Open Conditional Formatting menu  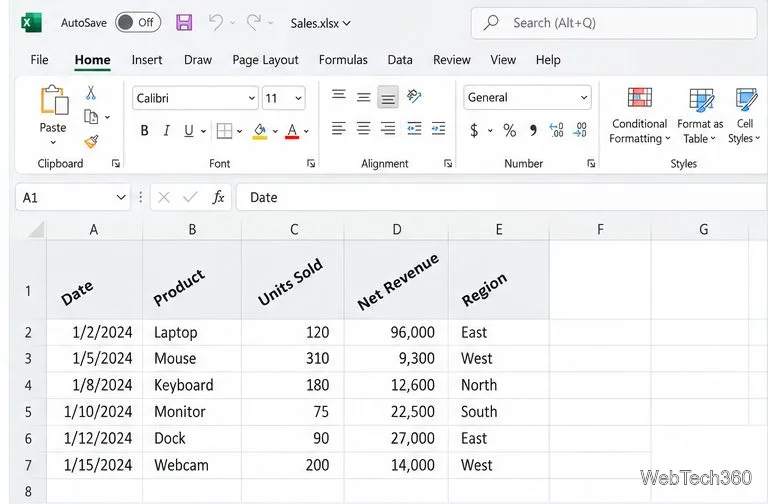click(640, 116)
